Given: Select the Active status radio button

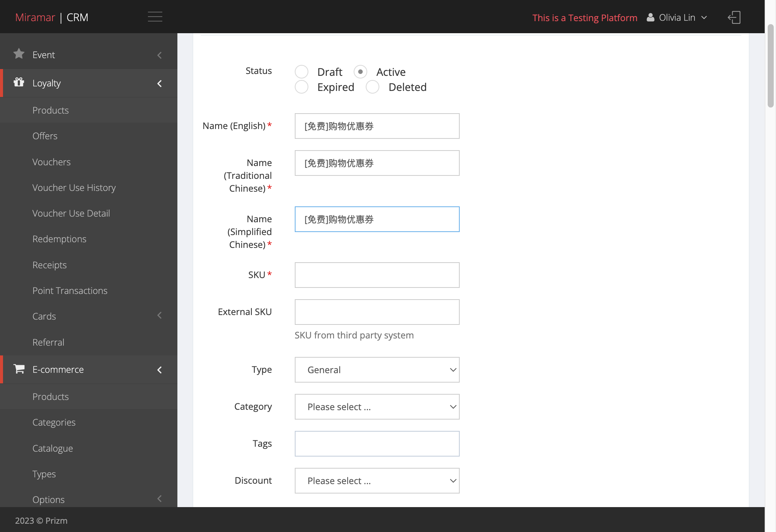Looking at the screenshot, I should 360,72.
